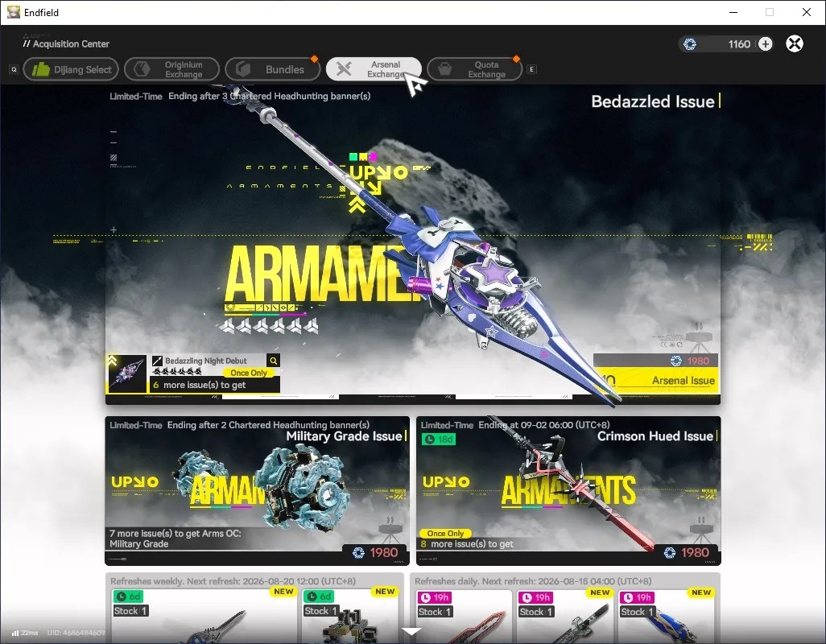
Task: Open the middle daily item marked NEW
Action: point(564,615)
